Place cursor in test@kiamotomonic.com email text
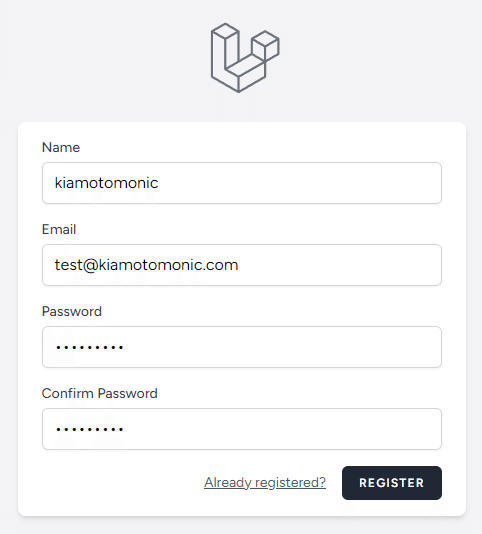Viewport: 482px width, 534px height. tap(146, 265)
